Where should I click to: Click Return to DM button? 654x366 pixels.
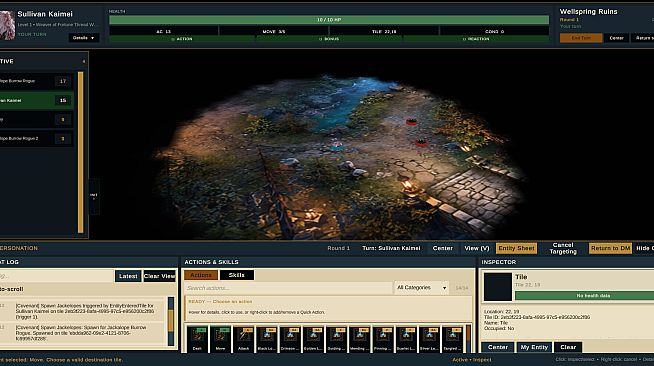[610, 248]
